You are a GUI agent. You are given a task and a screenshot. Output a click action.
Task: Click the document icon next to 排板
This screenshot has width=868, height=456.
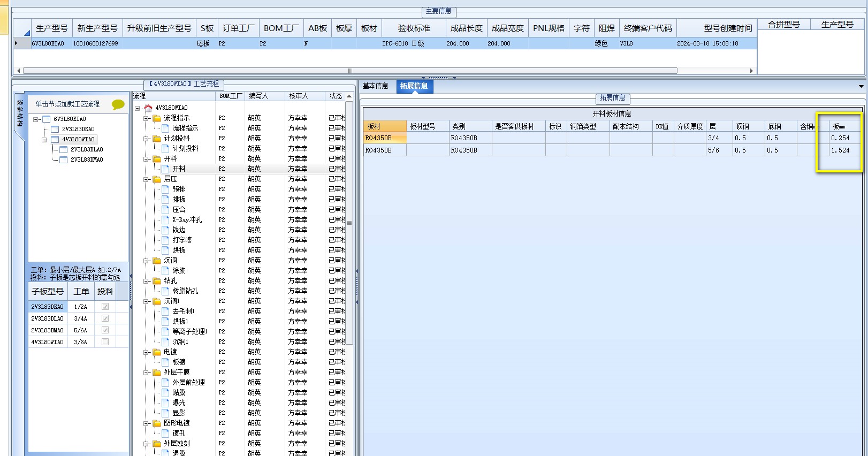165,199
